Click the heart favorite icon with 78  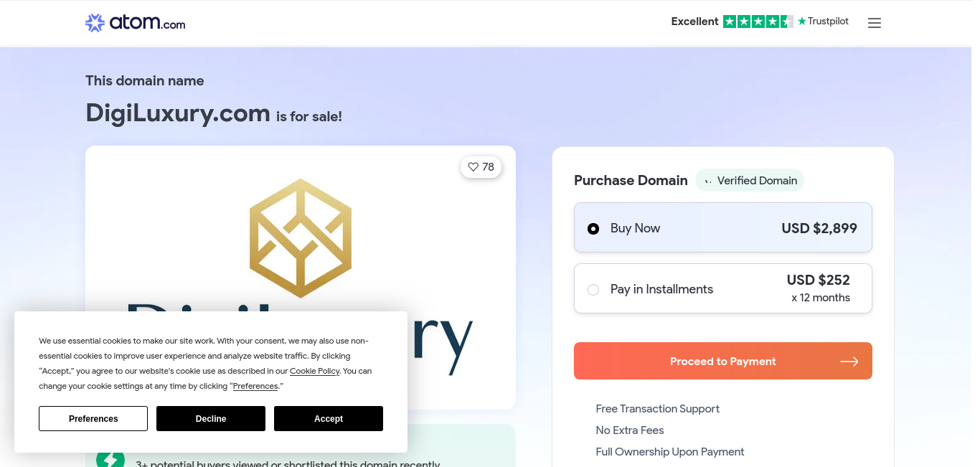473,166
